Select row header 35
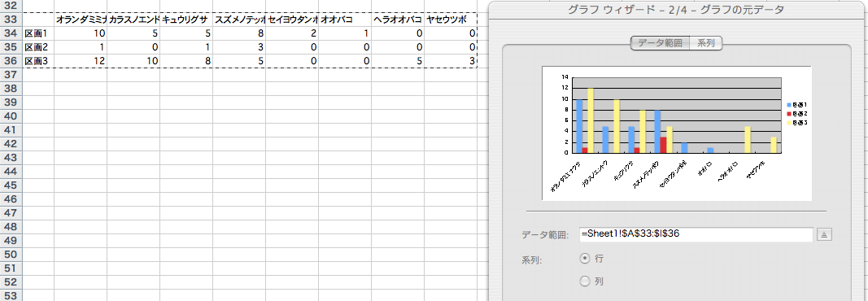868x301 pixels. [11, 47]
